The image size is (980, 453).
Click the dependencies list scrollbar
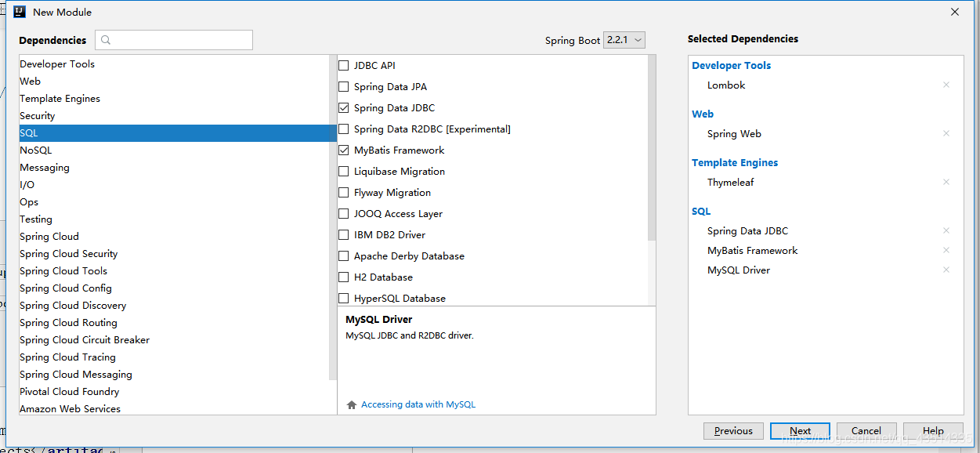tap(652, 149)
